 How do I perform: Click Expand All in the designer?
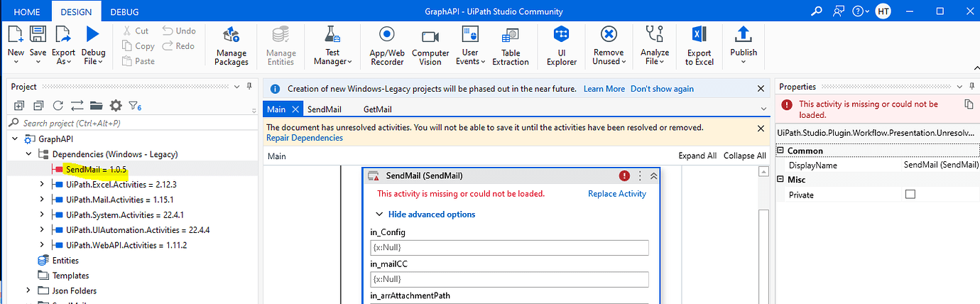(x=697, y=156)
